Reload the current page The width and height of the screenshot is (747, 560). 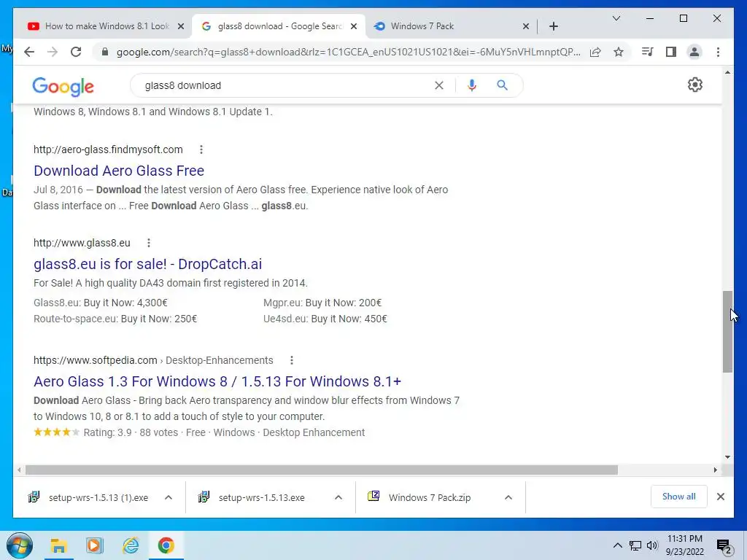click(x=76, y=52)
